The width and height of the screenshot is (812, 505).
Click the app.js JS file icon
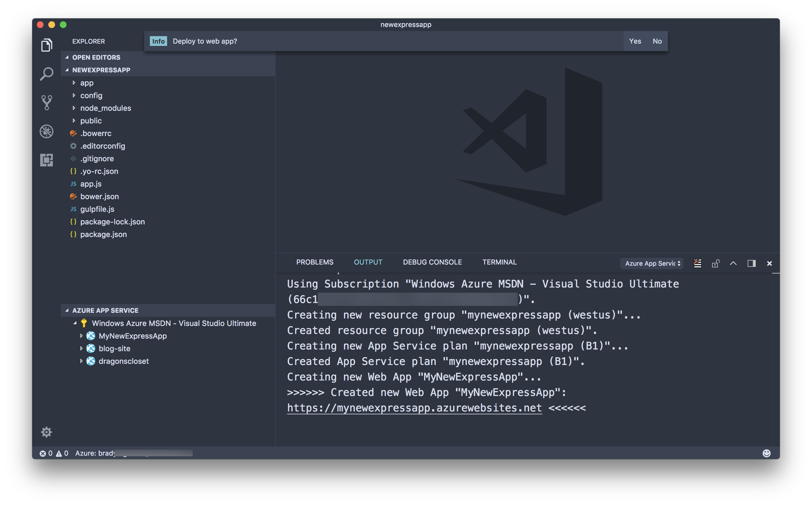(73, 184)
